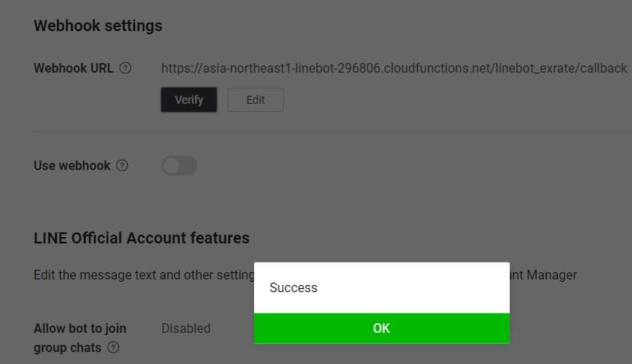Click the dark Verify button
632x364 pixels.
click(x=189, y=100)
